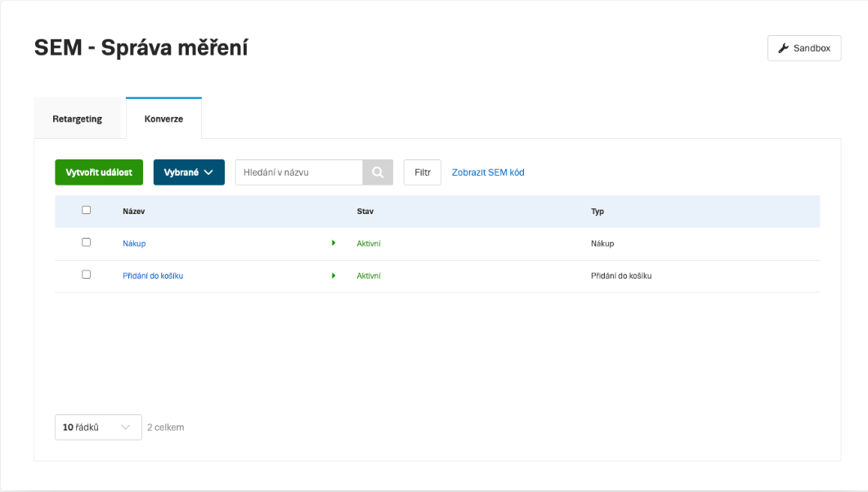This screenshot has height=492, width=868.
Task: Expand the Vybrané dropdown
Action: click(x=189, y=172)
